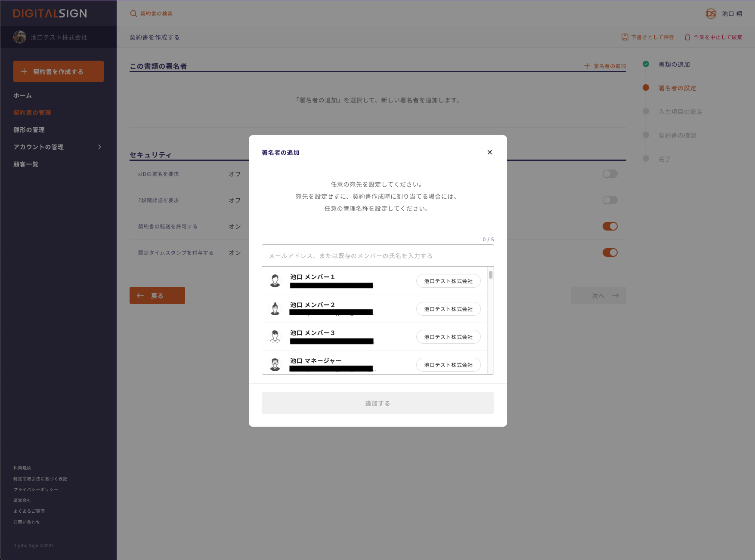The height and width of the screenshot is (560, 755).
Task: Open 契約書の管理 in sidebar
Action: pyautogui.click(x=32, y=113)
